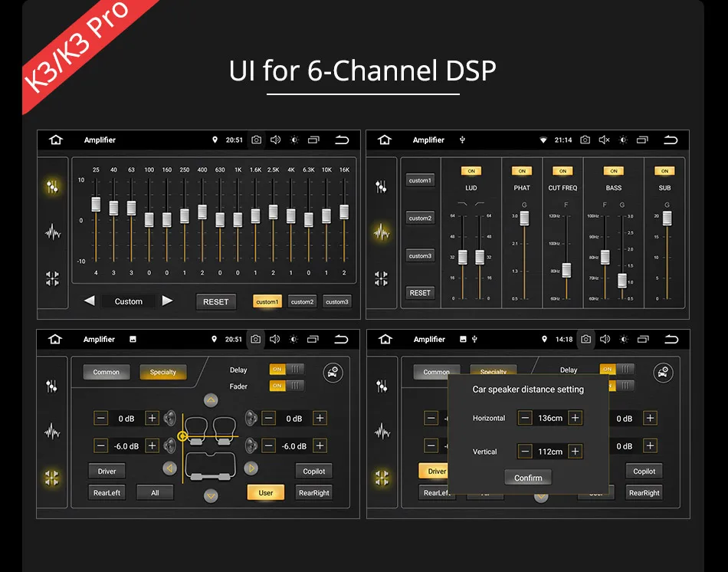Open home in top-right LUD screen
The height and width of the screenshot is (572, 728).
tap(385, 140)
